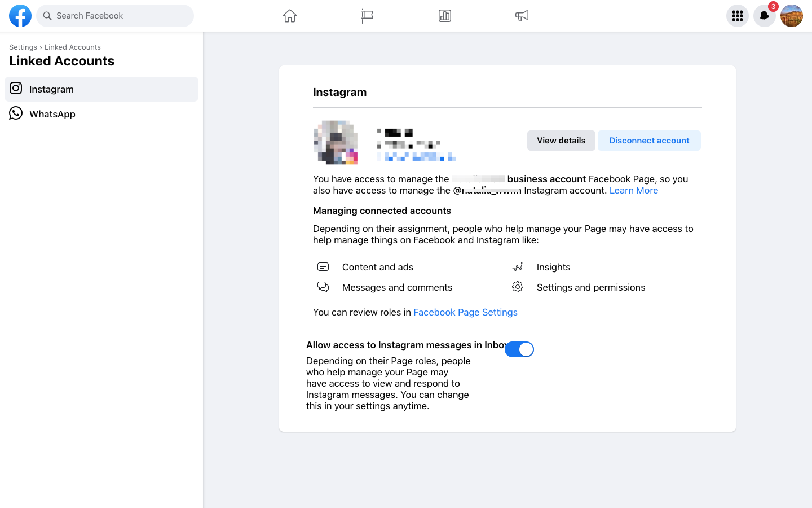Click the 'You can review roles in' text
The width and height of the screenshot is (812, 508).
click(x=362, y=312)
